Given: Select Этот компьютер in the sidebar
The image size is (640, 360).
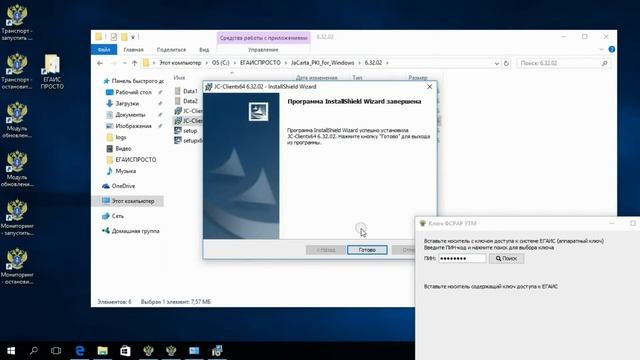Looking at the screenshot, I should click(128, 201).
